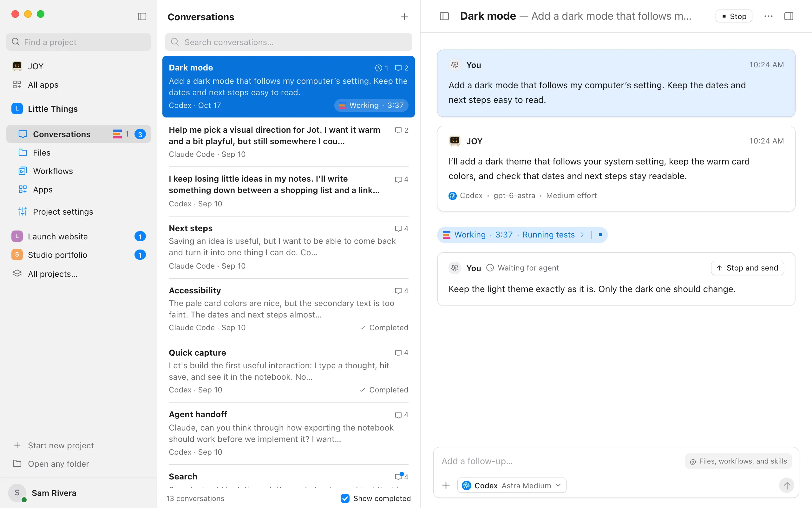Open the more options ellipsis menu

pos(768,16)
